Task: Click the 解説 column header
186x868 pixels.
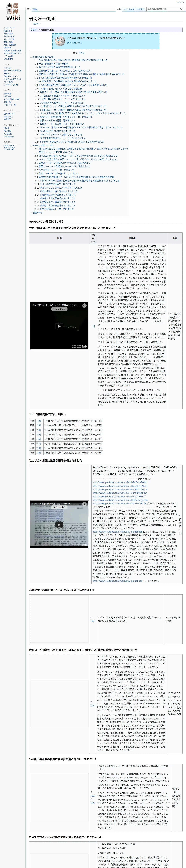Action: [175, 238]
